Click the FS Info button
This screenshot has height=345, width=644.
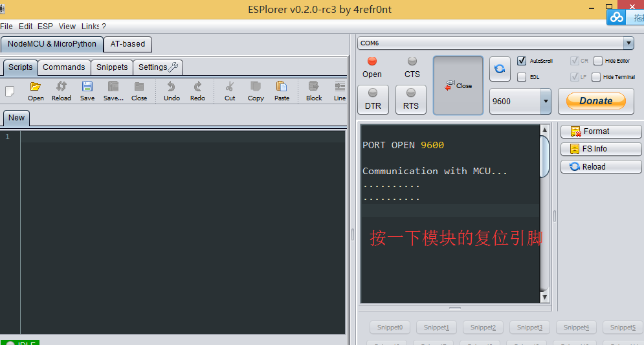coord(601,149)
